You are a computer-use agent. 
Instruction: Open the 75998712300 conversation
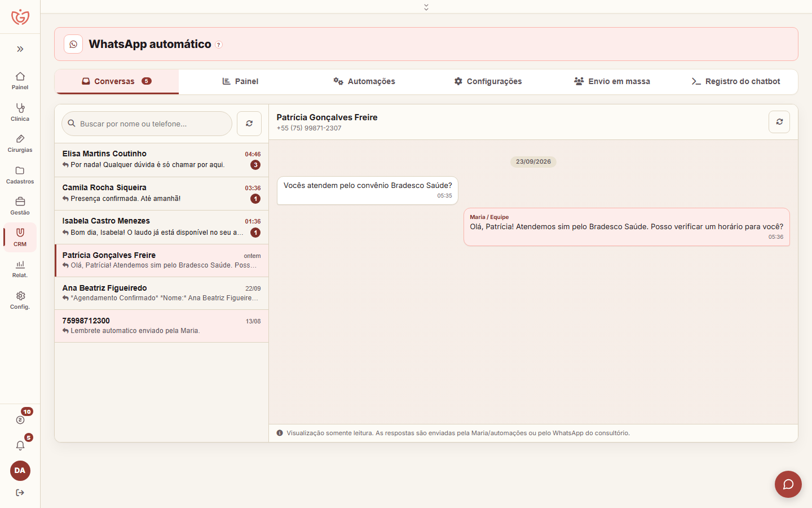click(161, 326)
